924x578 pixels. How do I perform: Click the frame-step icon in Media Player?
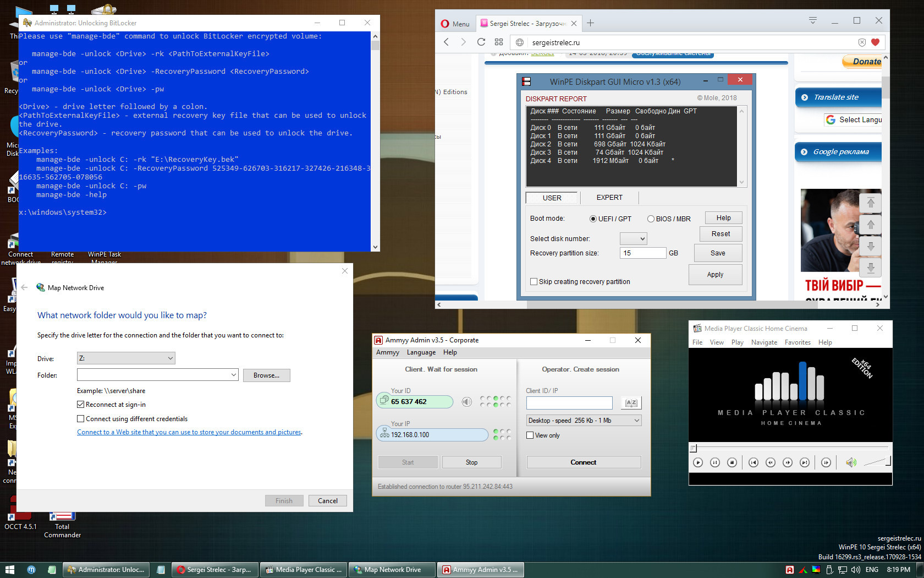tap(826, 462)
